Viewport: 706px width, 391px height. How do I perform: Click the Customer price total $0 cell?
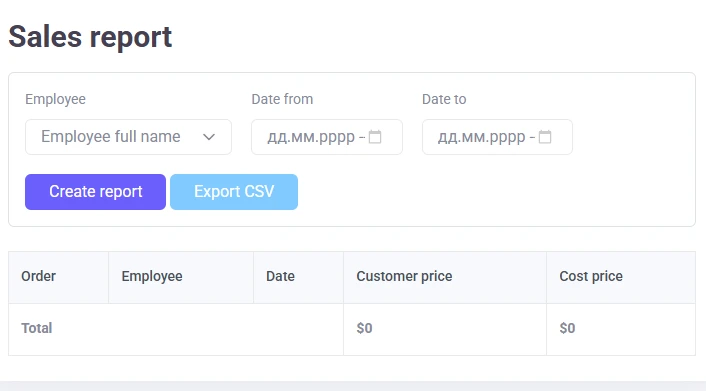coord(445,329)
